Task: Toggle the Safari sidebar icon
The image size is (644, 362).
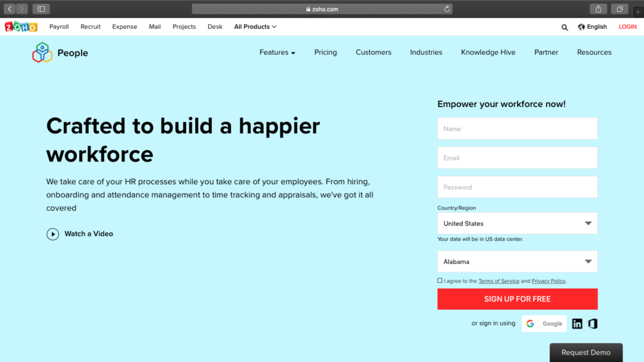Action: pos(42,9)
